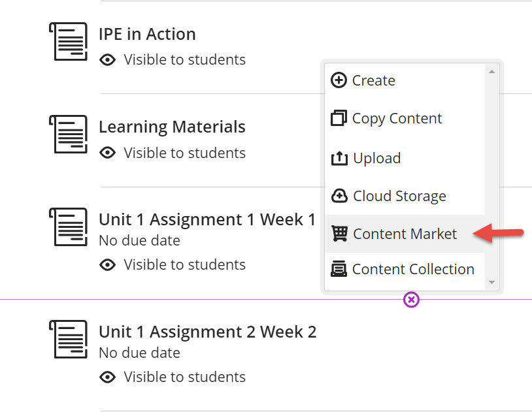
Task: Click the Content Market shopping cart icon
Action: click(x=339, y=234)
